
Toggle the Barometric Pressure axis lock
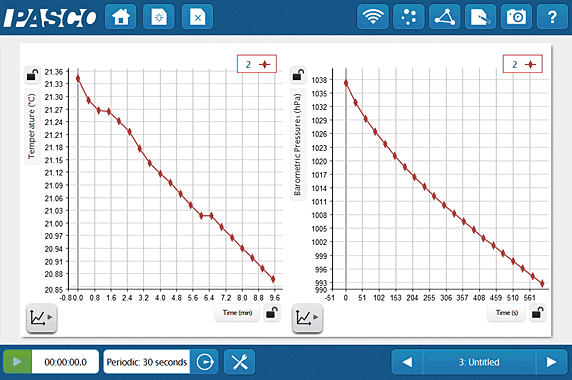[x=298, y=75]
